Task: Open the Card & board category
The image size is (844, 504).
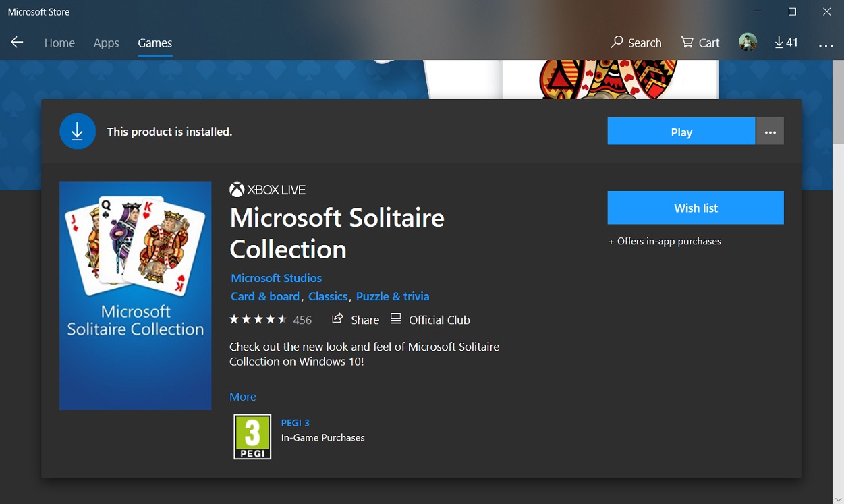Action: [264, 296]
